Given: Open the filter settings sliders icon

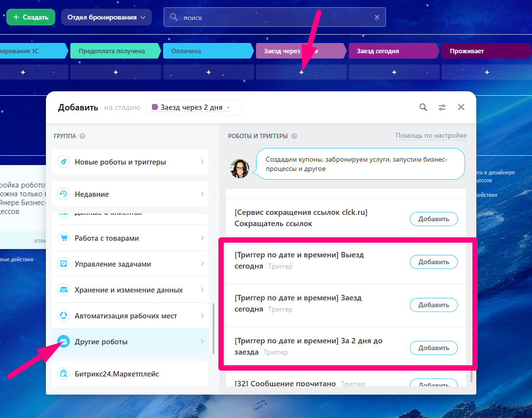Looking at the screenshot, I should 442,107.
